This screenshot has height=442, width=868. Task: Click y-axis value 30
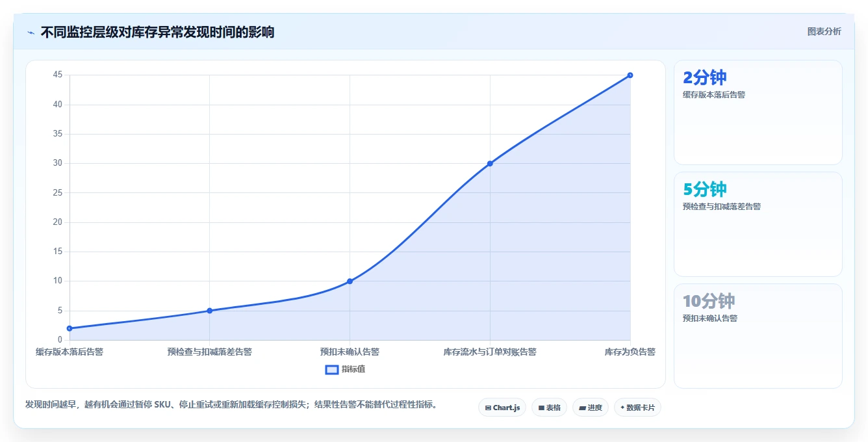pyautogui.click(x=58, y=163)
